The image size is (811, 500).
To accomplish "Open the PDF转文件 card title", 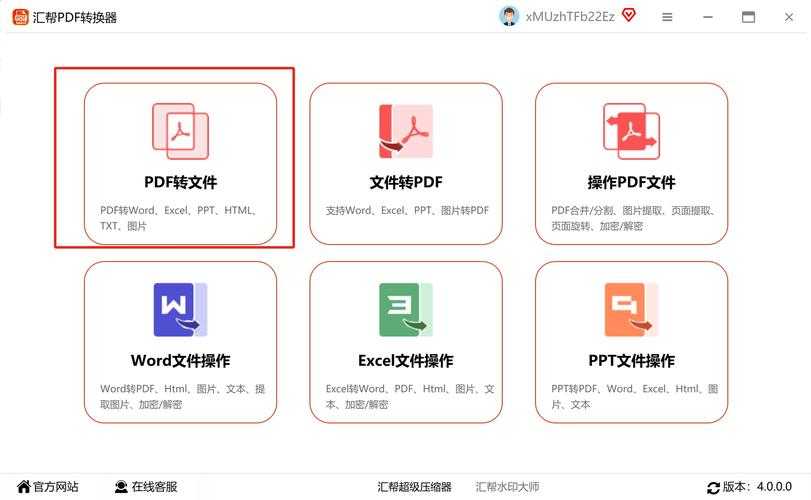I will (181, 182).
